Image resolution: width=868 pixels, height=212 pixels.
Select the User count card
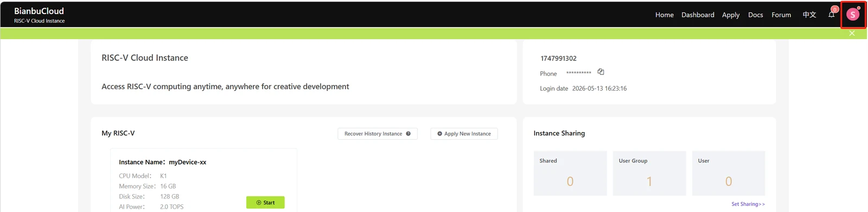(729, 173)
